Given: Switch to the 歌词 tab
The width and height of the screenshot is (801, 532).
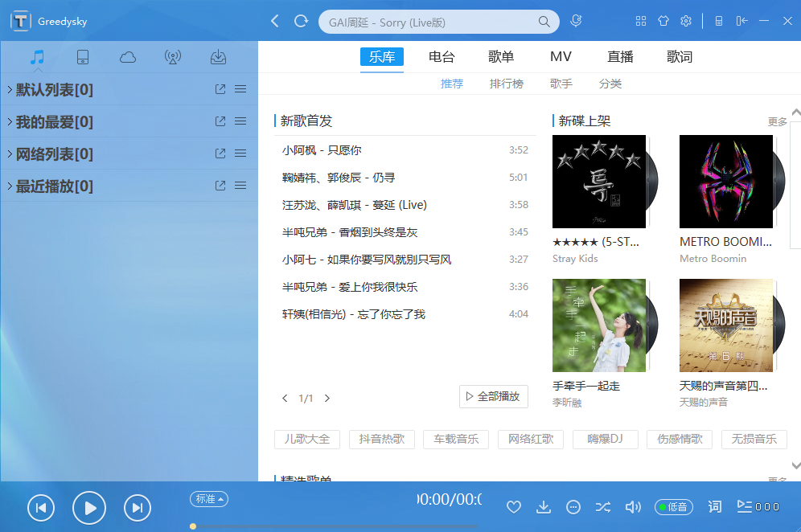Looking at the screenshot, I should pyautogui.click(x=680, y=57).
